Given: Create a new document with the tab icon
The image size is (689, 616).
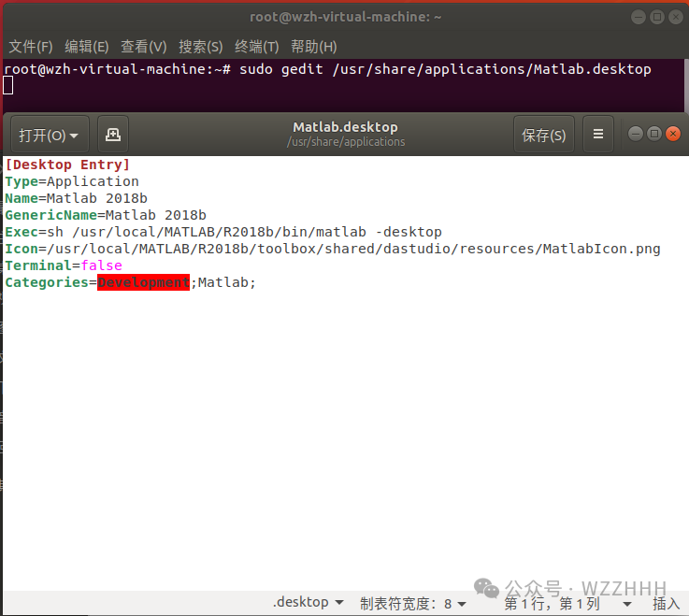Looking at the screenshot, I should pos(113,135).
